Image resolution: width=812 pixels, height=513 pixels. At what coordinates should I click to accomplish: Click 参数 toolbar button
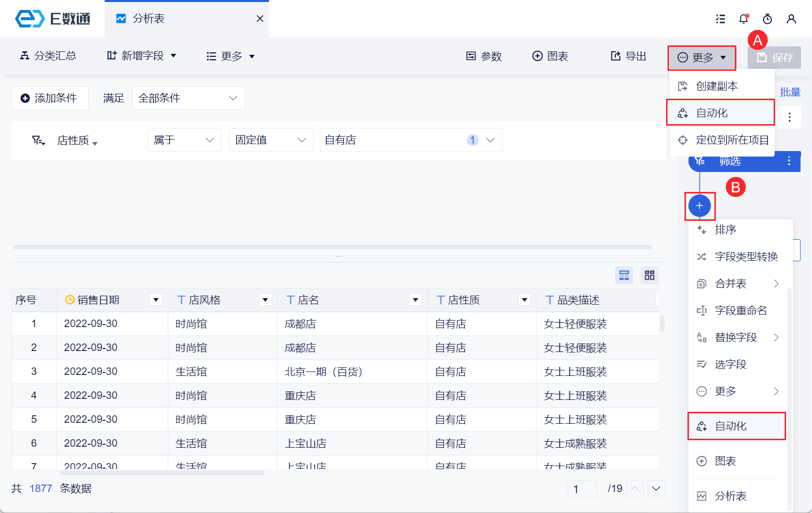(484, 56)
